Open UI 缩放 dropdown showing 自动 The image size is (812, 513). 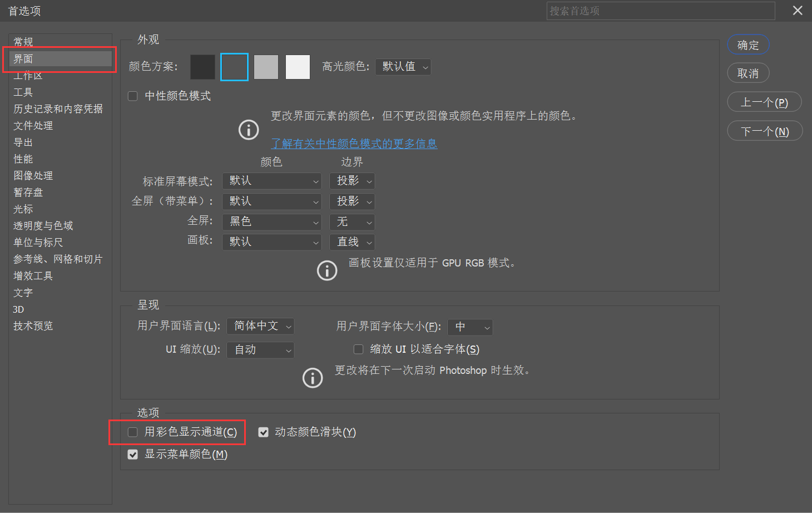tap(260, 350)
